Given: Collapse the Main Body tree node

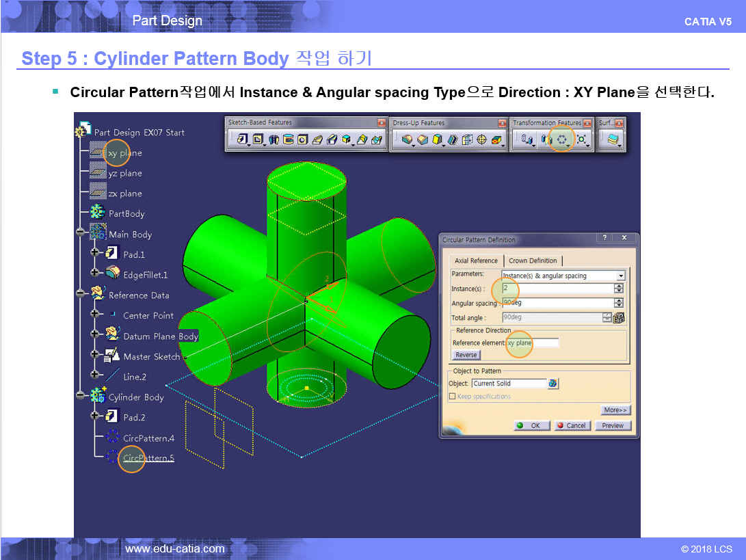Looking at the screenshot, I should tap(81, 234).
